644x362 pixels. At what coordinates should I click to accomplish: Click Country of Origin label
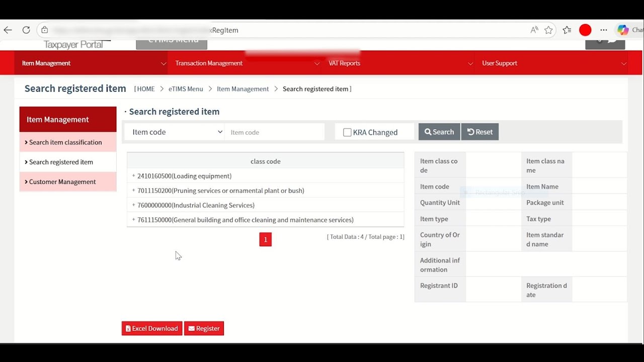(440, 239)
